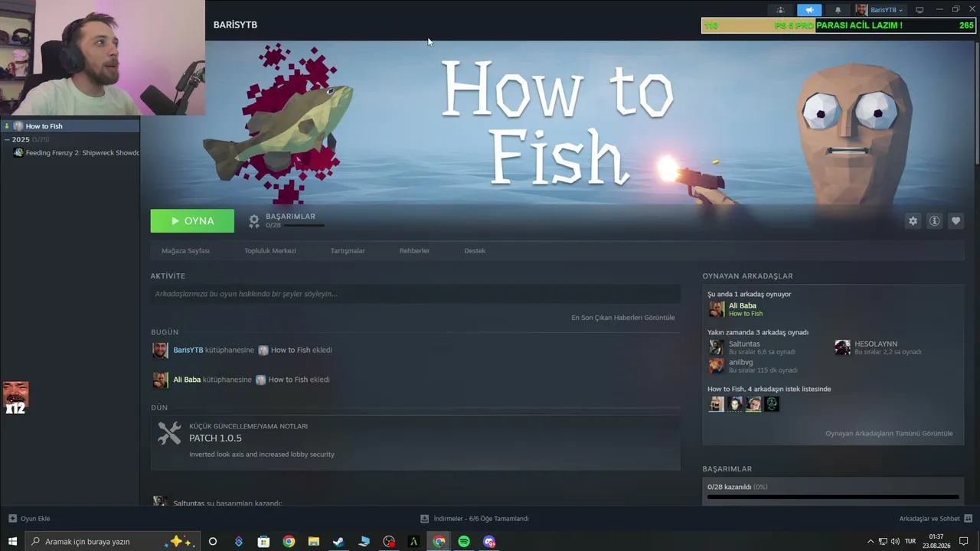
Task: Open the Windows notification center
Action: [x=964, y=542]
